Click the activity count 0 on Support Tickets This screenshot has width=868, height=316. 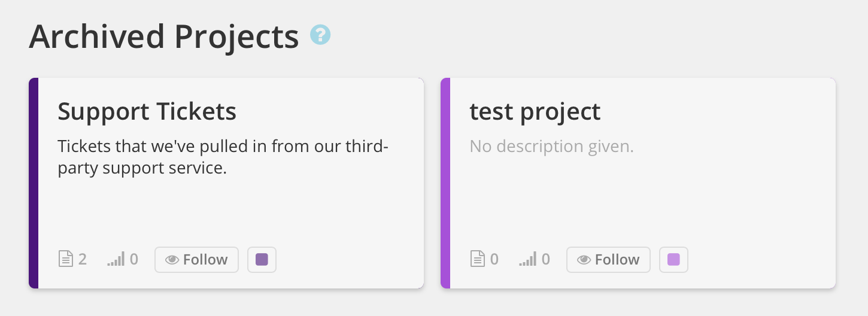[134, 259]
